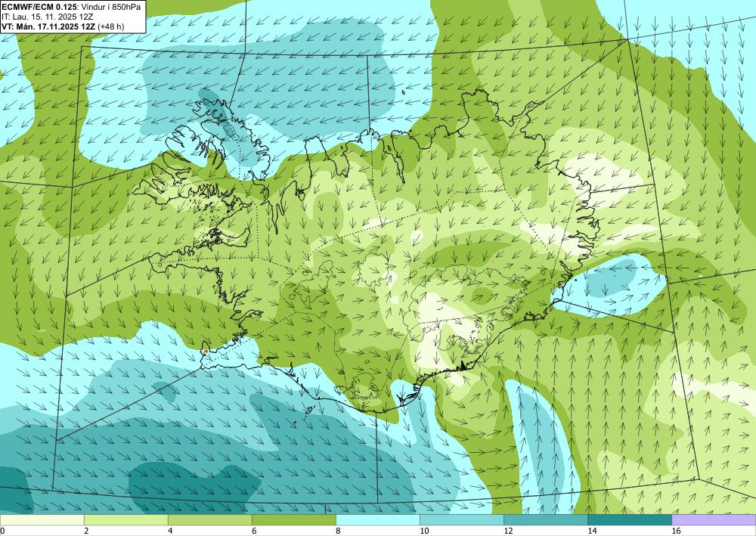Click the purple legend swatch above 16
The image size is (756, 536).
(714, 520)
